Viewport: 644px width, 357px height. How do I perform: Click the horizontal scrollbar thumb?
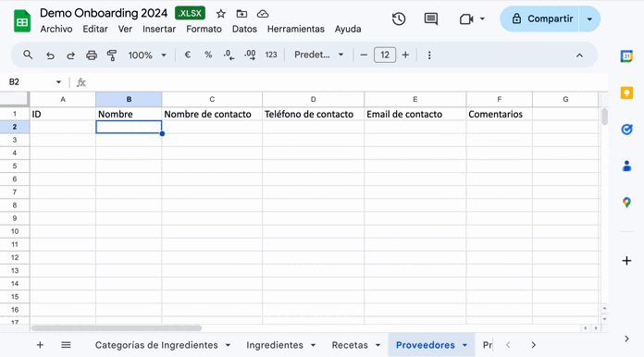117,327
